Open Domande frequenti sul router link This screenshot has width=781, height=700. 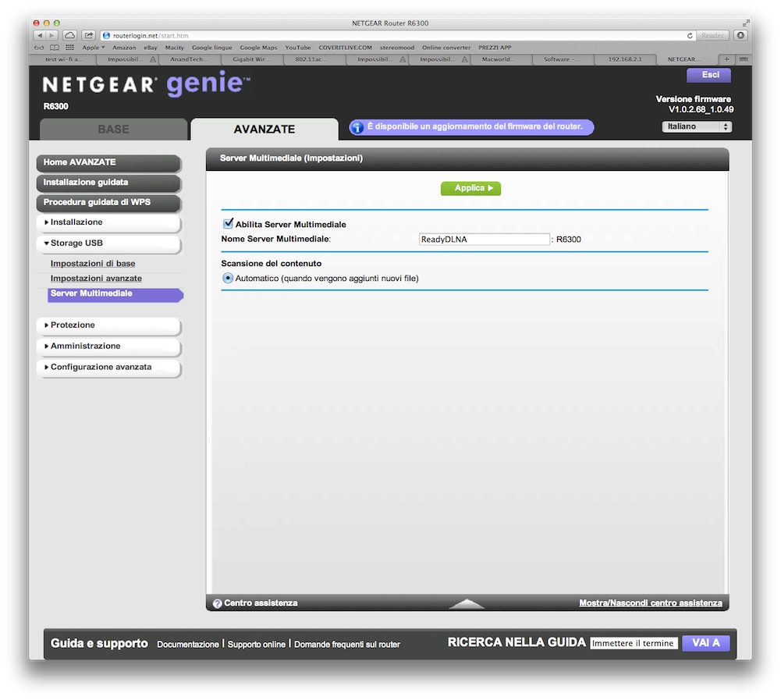coord(347,644)
